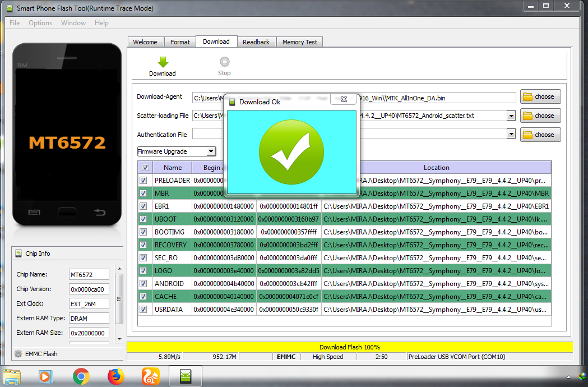Viewport: 588px width, 387px height.
Task: Select the Flash Tool icon in the taskbar
Action: point(185,376)
